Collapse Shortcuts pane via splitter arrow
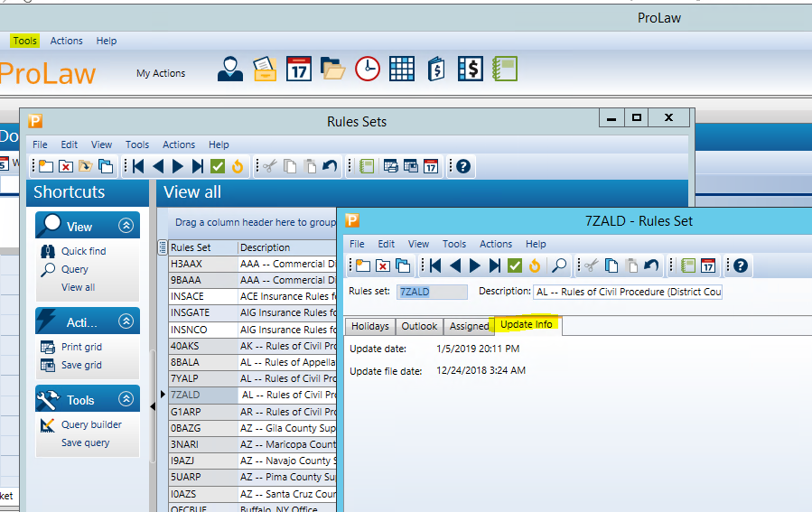 tap(153, 406)
